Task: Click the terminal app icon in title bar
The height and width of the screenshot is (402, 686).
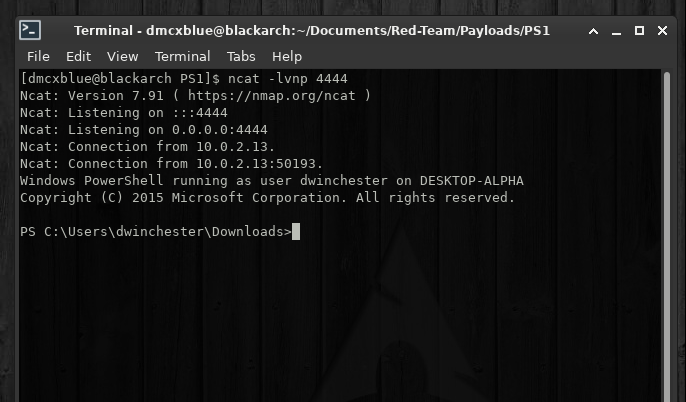Action: pos(30,30)
